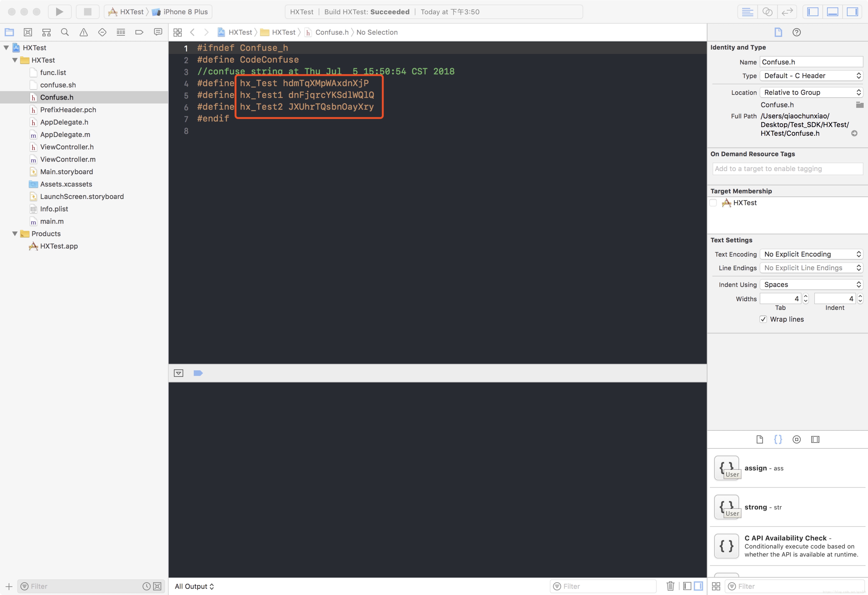The width and height of the screenshot is (868, 595).
Task: Toggle the Debug area visibility
Action: [833, 12]
